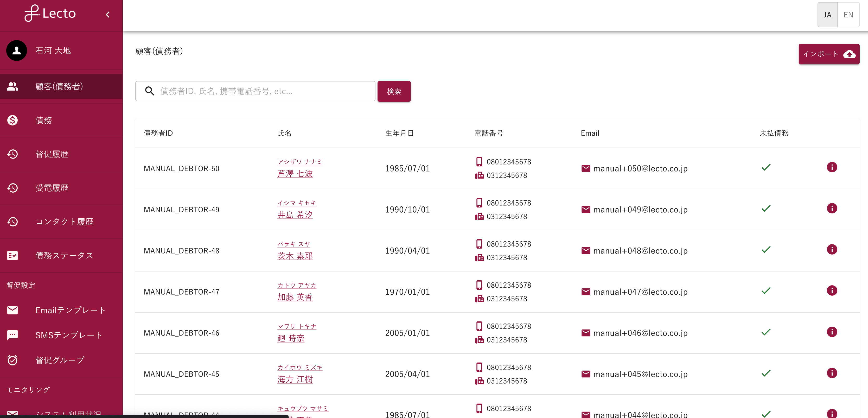Click the user avatar icon in sidebar

tap(16, 50)
